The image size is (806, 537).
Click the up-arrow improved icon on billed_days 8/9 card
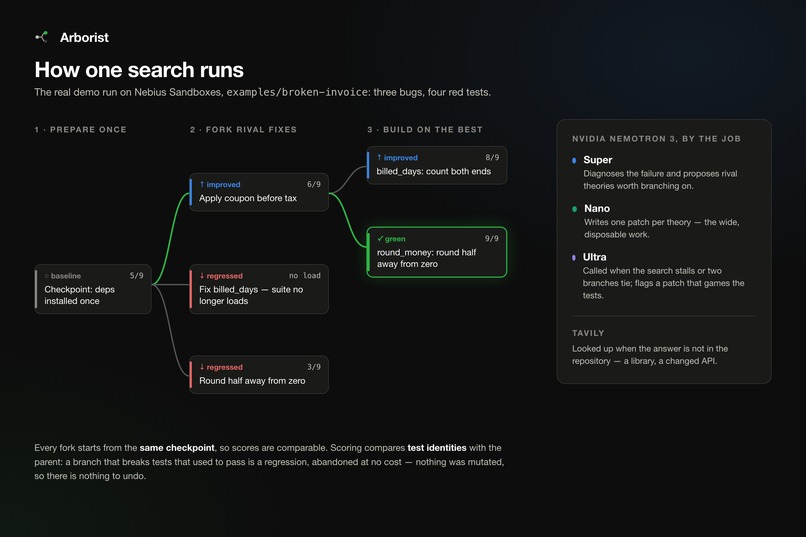[x=379, y=157]
